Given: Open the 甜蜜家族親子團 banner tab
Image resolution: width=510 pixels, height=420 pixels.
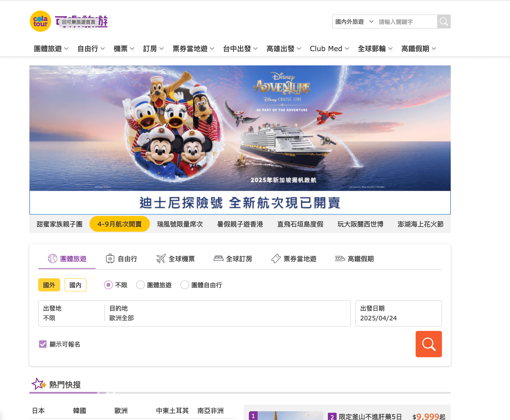Looking at the screenshot, I should point(59,224).
